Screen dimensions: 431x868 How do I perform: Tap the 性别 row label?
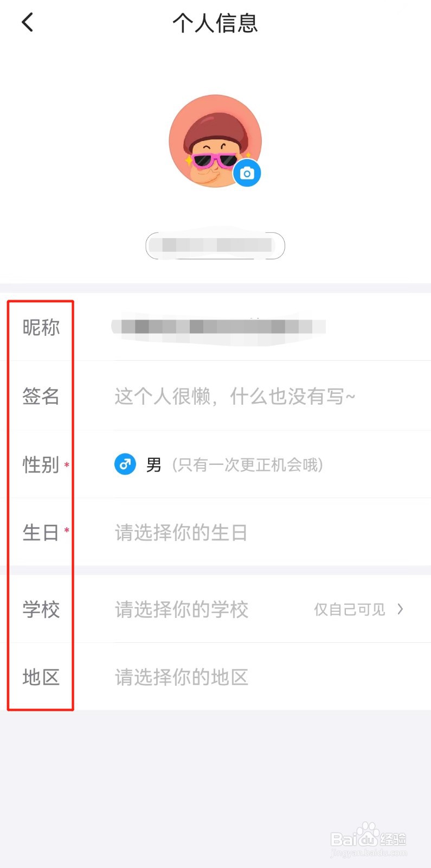(x=41, y=465)
